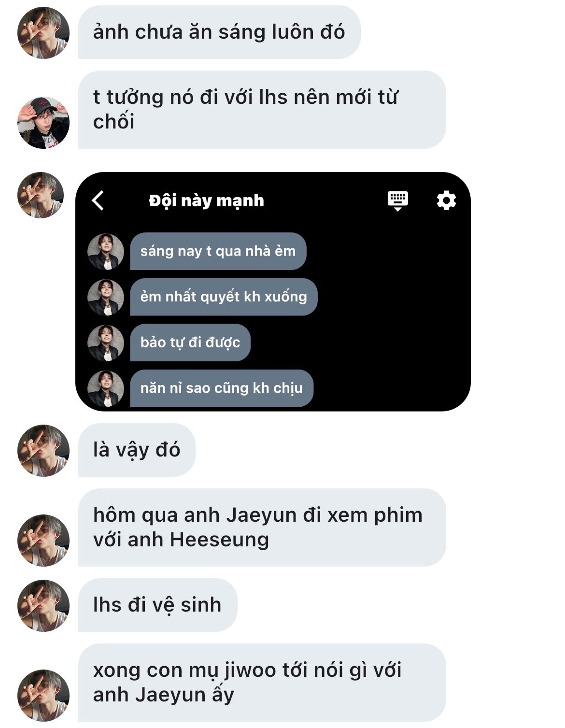Select the message mentioning jiwoo
The width and height of the screenshot is (565, 728).
point(262,683)
